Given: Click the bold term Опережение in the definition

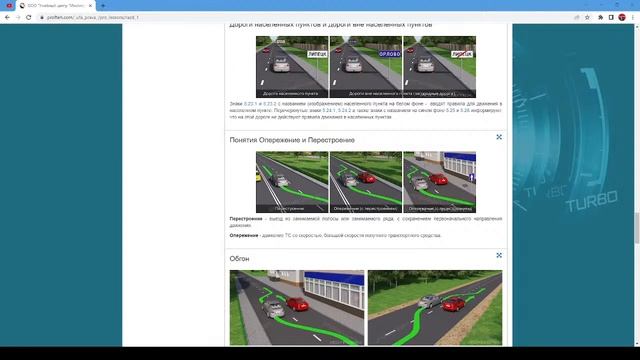Looking at the screenshot, I should click(x=244, y=236).
